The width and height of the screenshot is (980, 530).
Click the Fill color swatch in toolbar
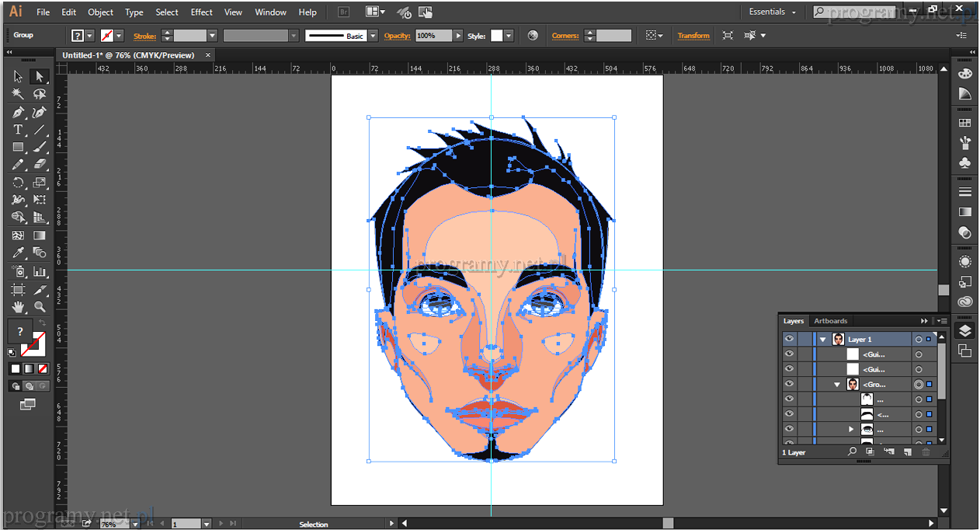tap(20, 331)
